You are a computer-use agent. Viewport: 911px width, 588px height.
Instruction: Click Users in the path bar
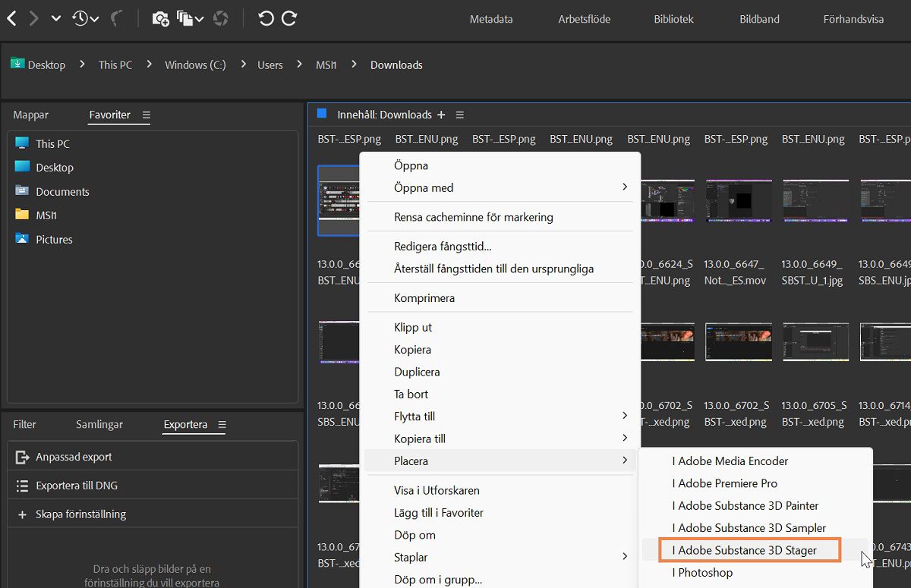point(270,64)
